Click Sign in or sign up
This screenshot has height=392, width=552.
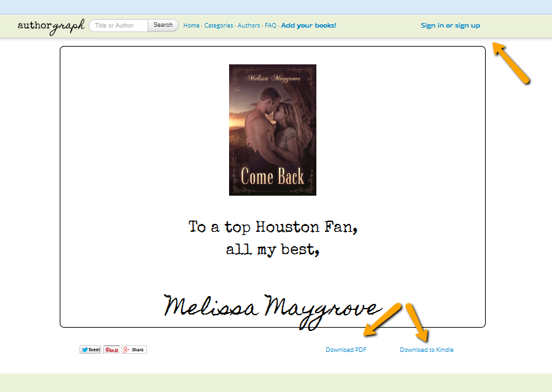450,26
